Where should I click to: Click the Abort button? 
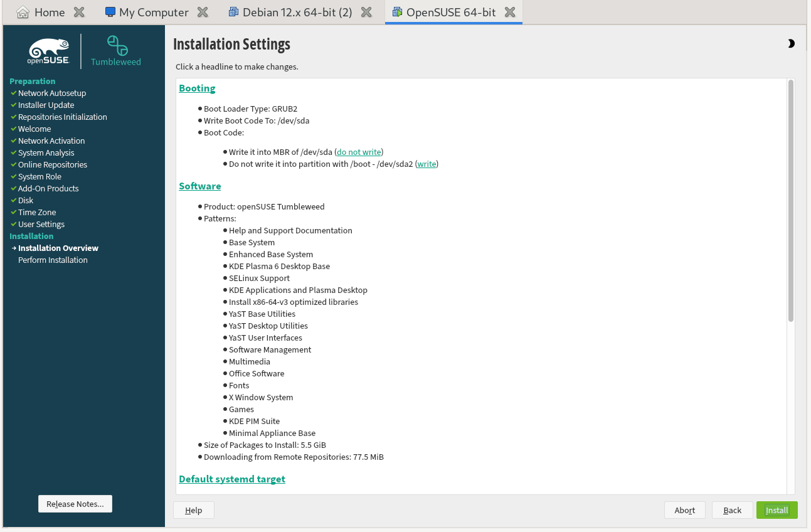tap(685, 510)
